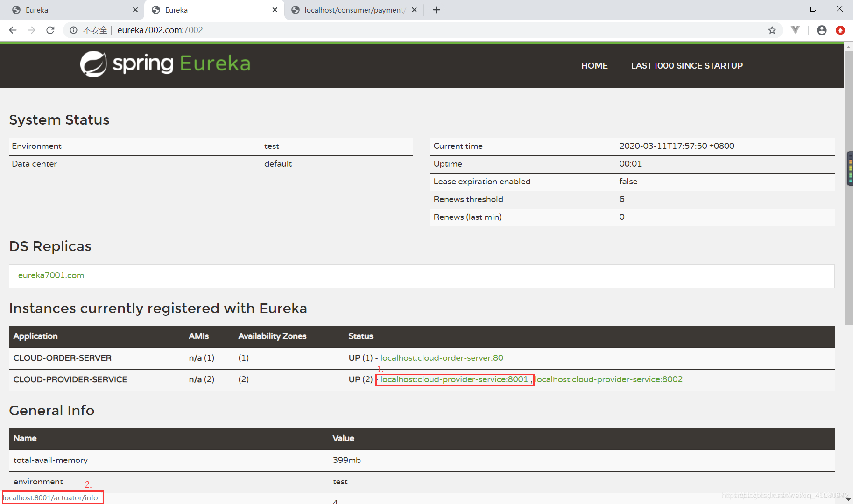
Task: Open the HOME menu item
Action: (594, 65)
